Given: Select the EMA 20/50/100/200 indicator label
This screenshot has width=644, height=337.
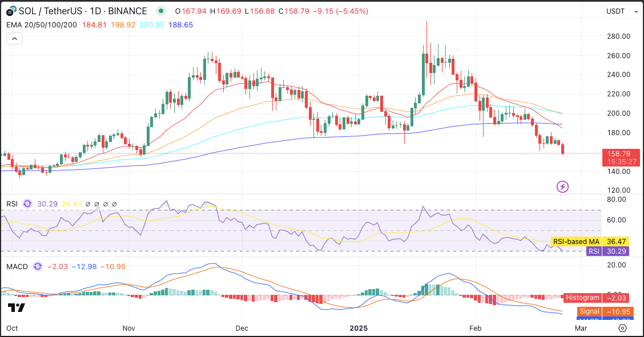Looking at the screenshot, I should pos(42,25).
